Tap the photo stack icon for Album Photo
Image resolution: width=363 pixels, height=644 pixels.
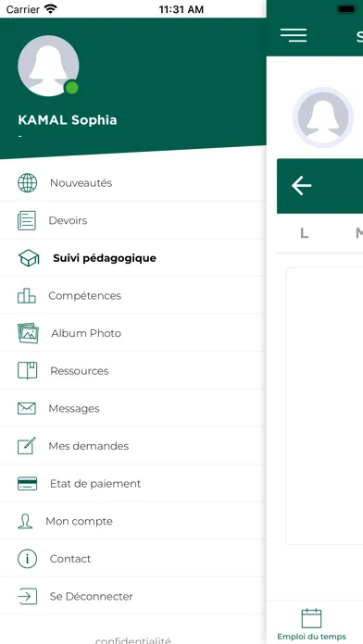click(28, 333)
